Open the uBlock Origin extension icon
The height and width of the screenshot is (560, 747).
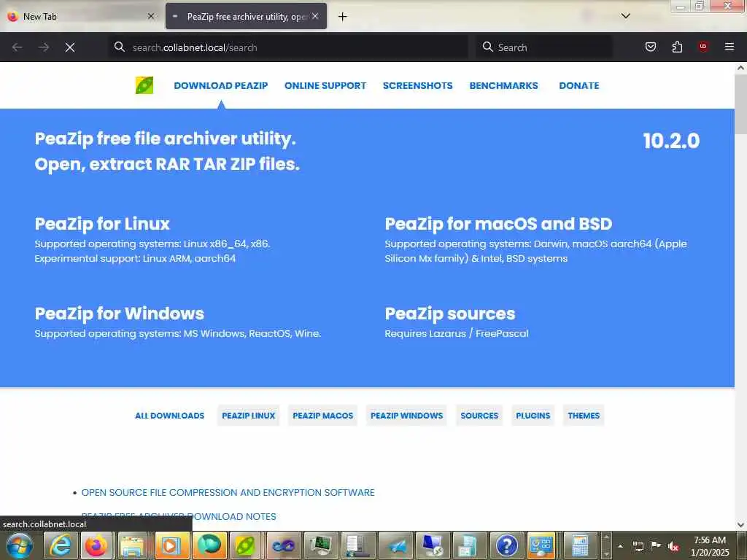(703, 47)
